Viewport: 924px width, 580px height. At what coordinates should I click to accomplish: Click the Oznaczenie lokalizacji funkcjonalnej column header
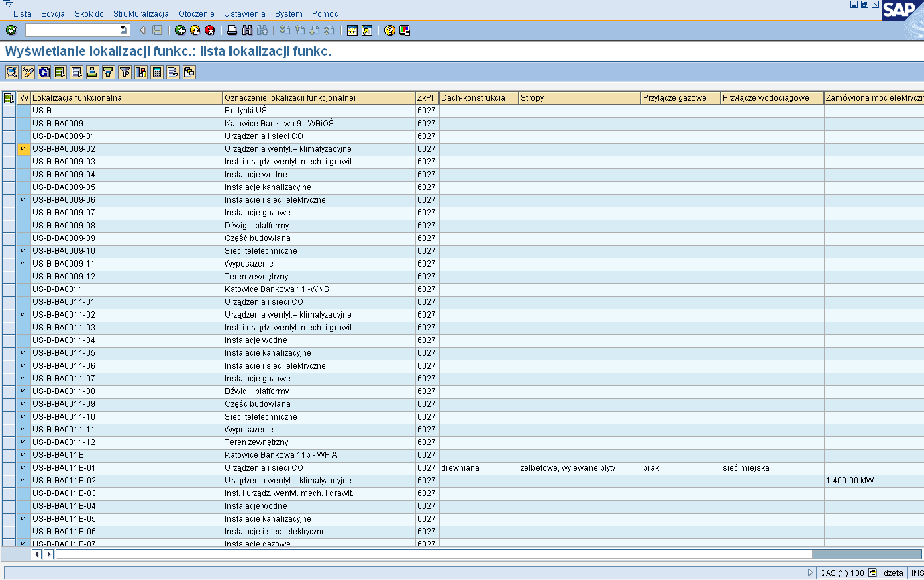click(319, 98)
